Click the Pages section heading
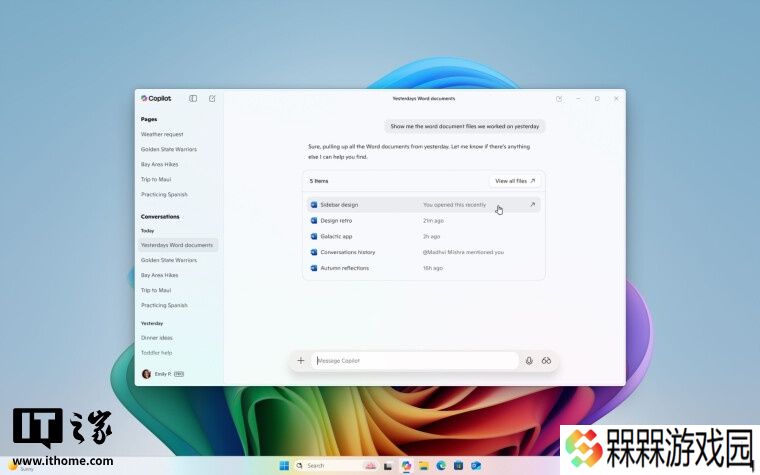The height and width of the screenshot is (475, 760). point(149,119)
